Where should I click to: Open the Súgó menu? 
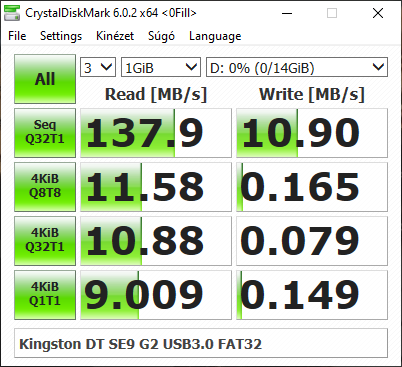tap(161, 36)
